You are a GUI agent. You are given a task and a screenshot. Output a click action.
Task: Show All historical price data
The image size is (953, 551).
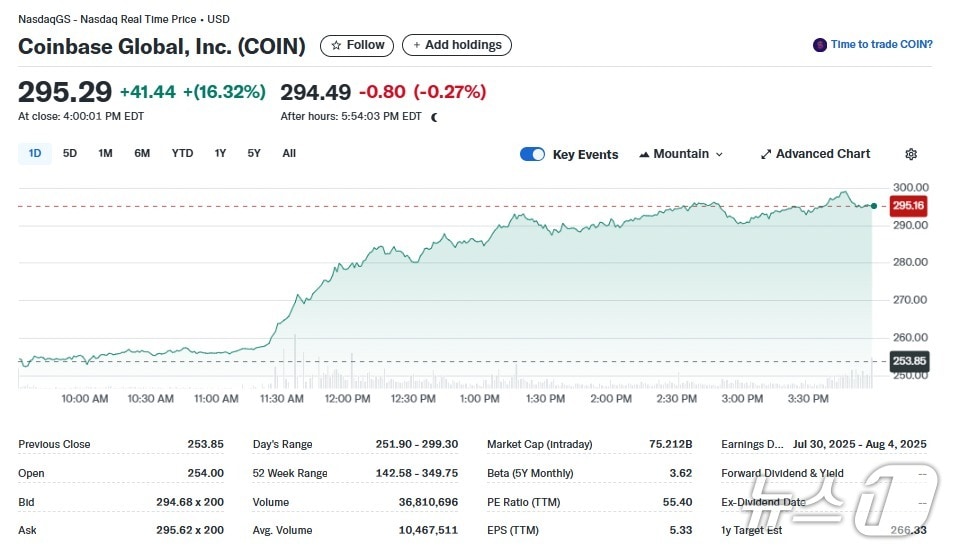pyautogui.click(x=289, y=154)
